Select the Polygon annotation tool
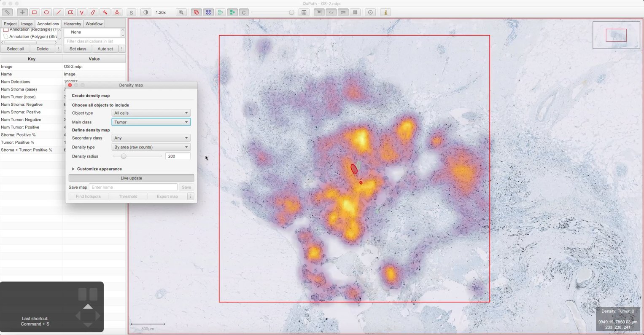Image resolution: width=644 pixels, height=335 pixels. [70, 12]
